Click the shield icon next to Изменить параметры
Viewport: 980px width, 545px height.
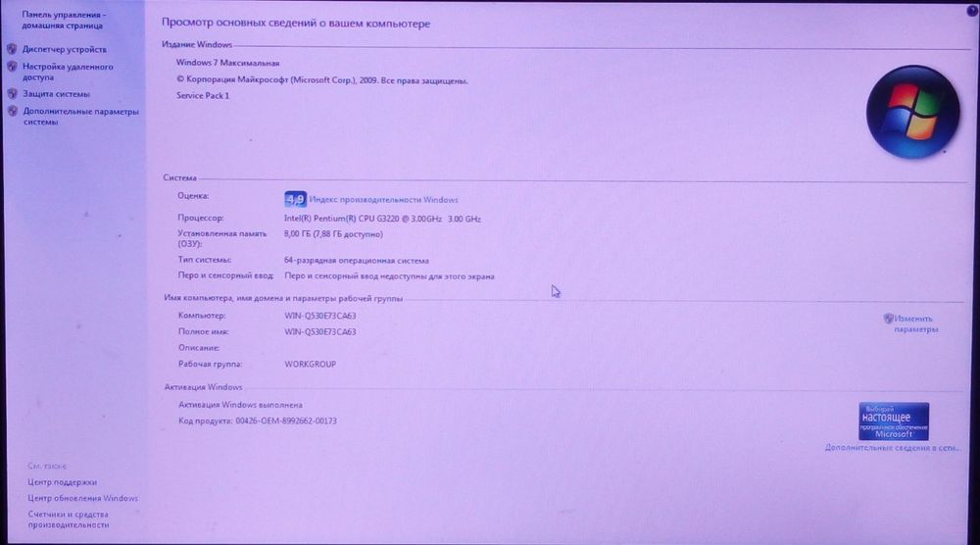point(888,319)
